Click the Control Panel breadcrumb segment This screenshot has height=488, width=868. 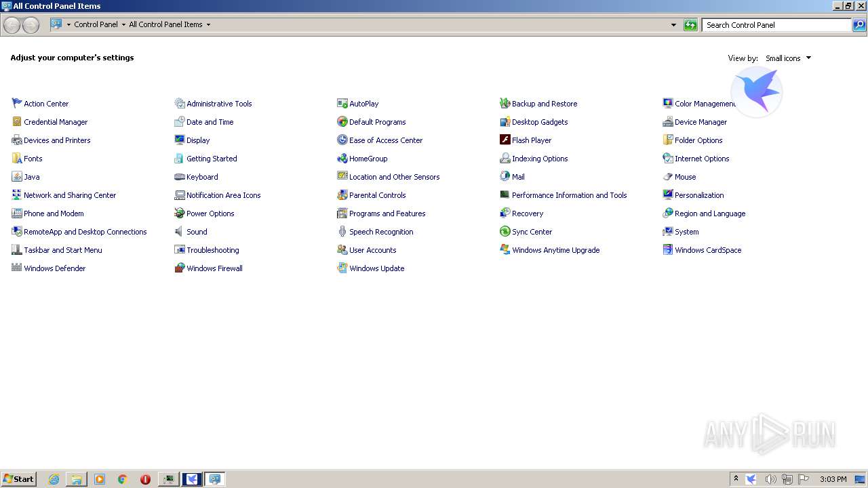(96, 24)
